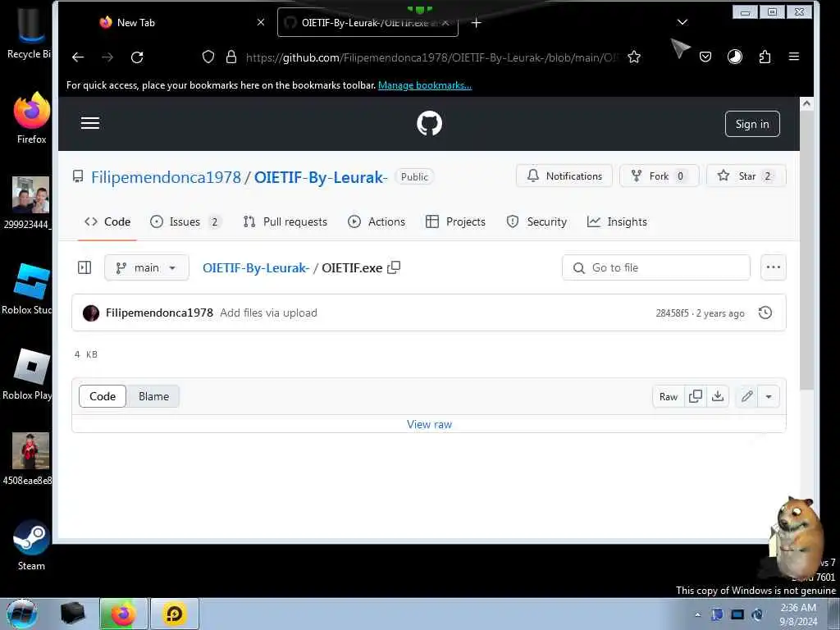Image resolution: width=840 pixels, height=630 pixels.
Task: Click commit hash 28458f5
Action: [x=672, y=313]
